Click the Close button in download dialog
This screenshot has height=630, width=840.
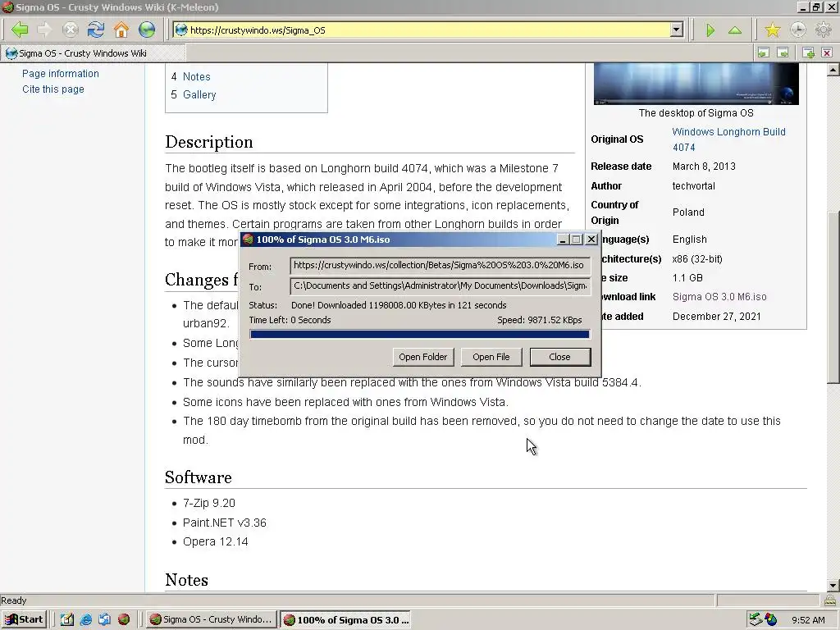point(559,357)
